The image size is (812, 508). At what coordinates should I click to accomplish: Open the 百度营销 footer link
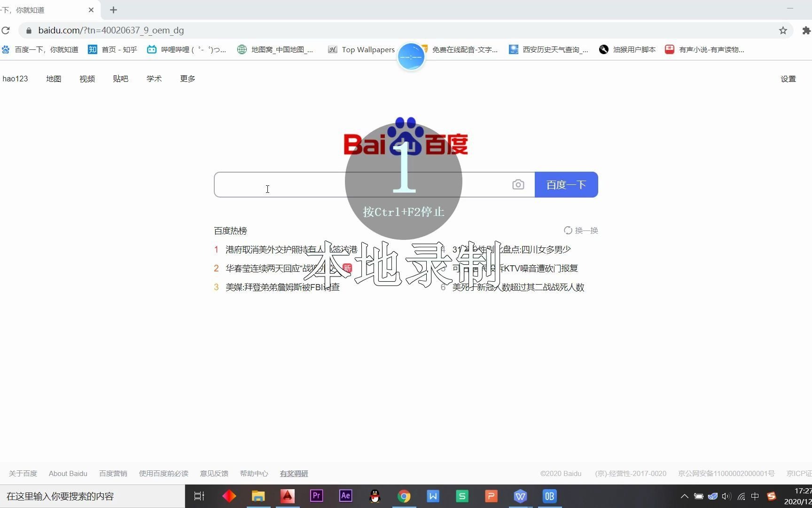tap(113, 473)
